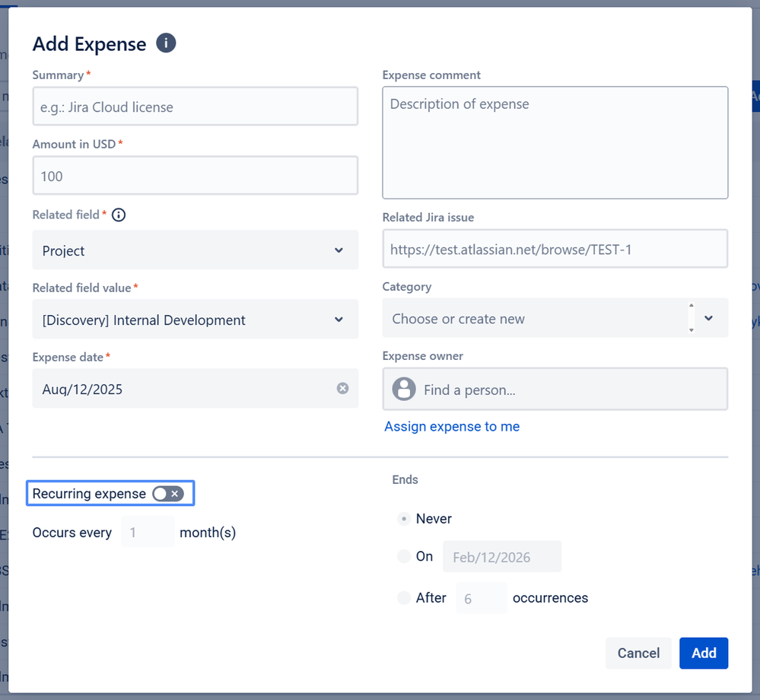Image resolution: width=760 pixels, height=700 pixels.
Task: Click the Find a person field
Action: [555, 389]
